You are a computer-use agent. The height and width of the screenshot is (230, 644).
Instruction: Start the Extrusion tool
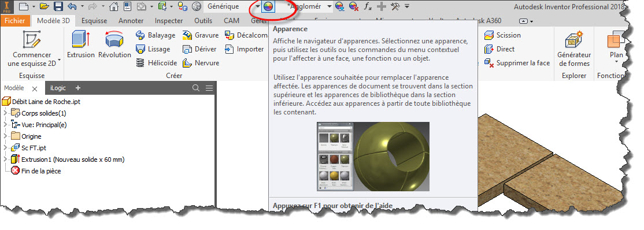click(80, 44)
